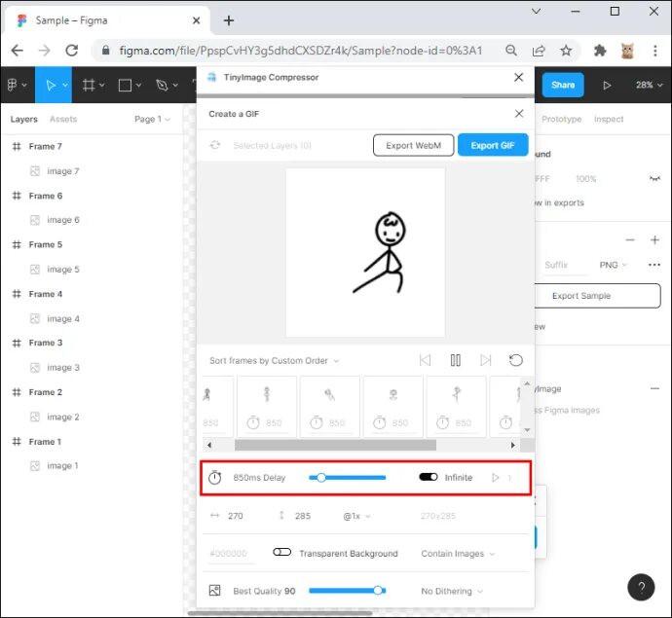The height and width of the screenshot is (618, 672).
Task: Click the Export GIF button
Action: click(493, 145)
